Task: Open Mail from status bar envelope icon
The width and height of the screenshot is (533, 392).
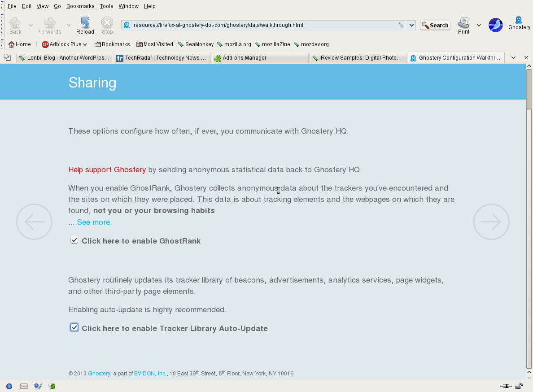Action: point(24,386)
